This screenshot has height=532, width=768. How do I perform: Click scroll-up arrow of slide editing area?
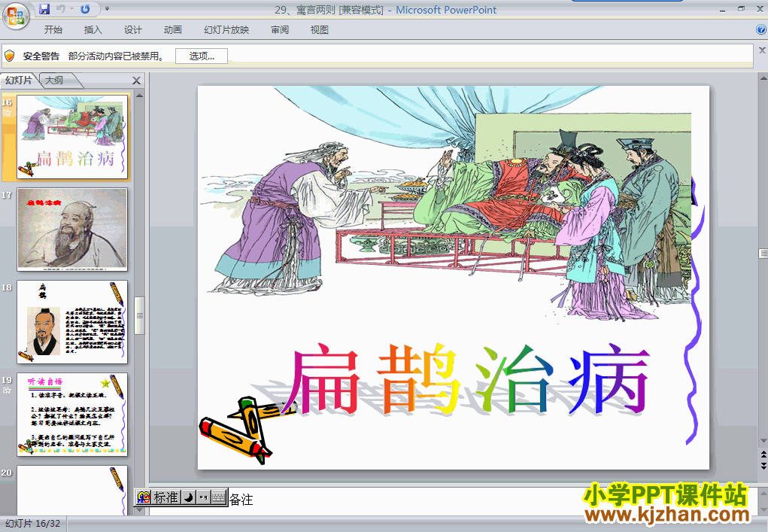[763, 78]
